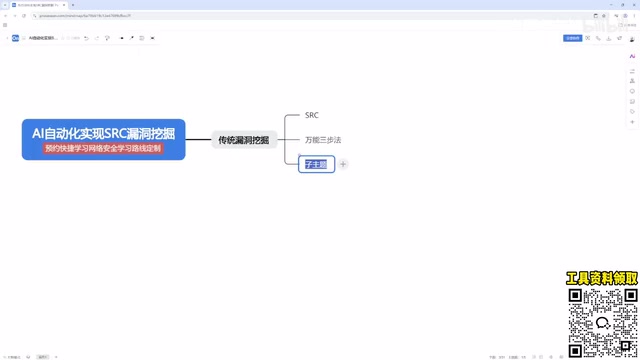Click the presentation mode icon
640x360 pixels.
coord(587,38)
